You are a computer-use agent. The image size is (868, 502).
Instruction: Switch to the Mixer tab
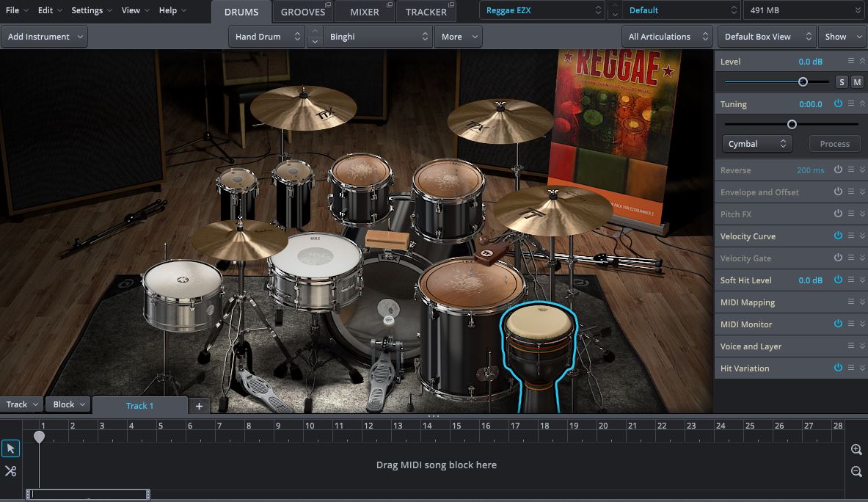[364, 12]
